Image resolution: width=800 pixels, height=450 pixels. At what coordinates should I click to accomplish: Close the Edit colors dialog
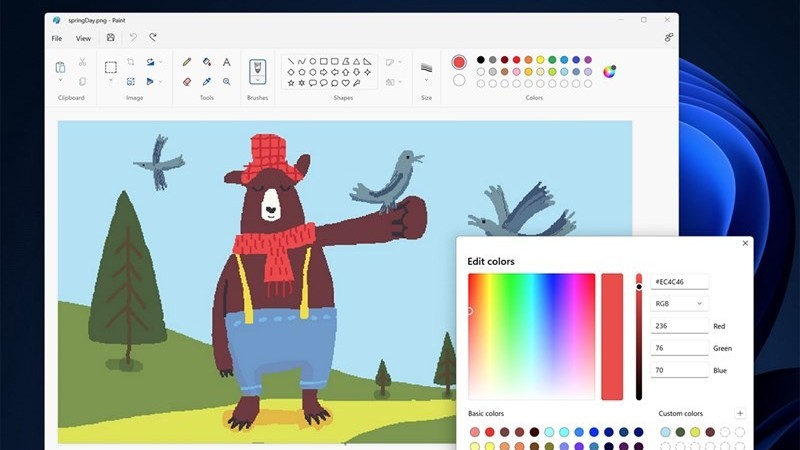point(745,243)
